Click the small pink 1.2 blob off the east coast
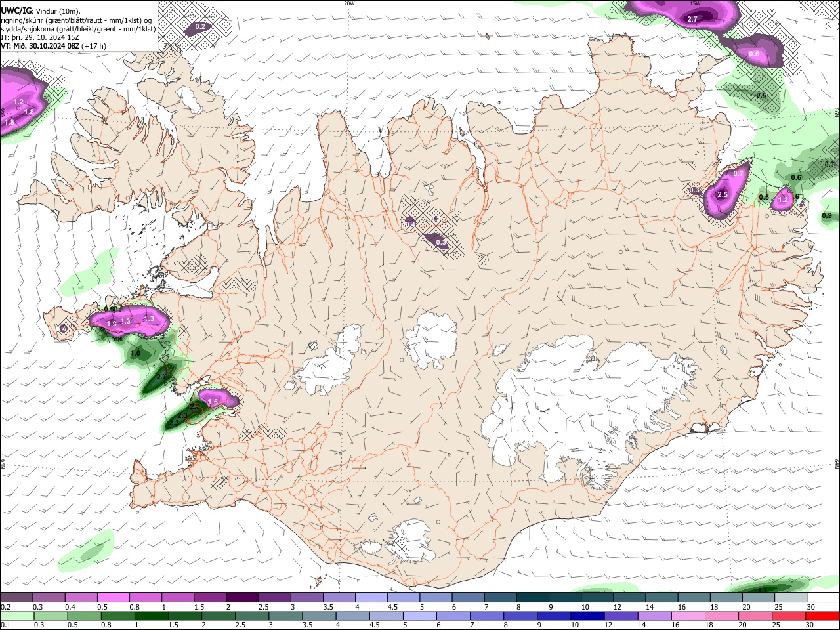The width and height of the screenshot is (840, 630). click(x=782, y=199)
